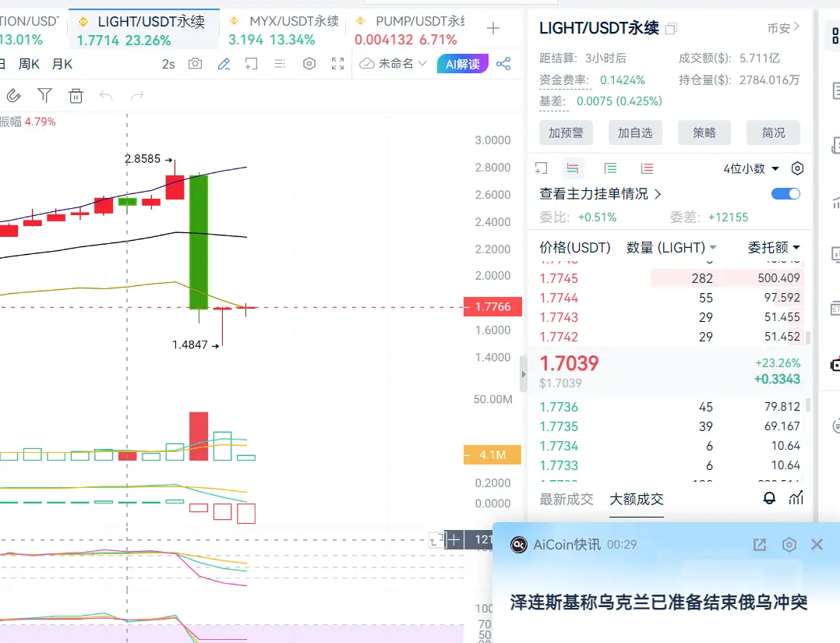Screen dimensions: 840x643
Task: Open the chart layout window icon
Action: click(x=251, y=64)
